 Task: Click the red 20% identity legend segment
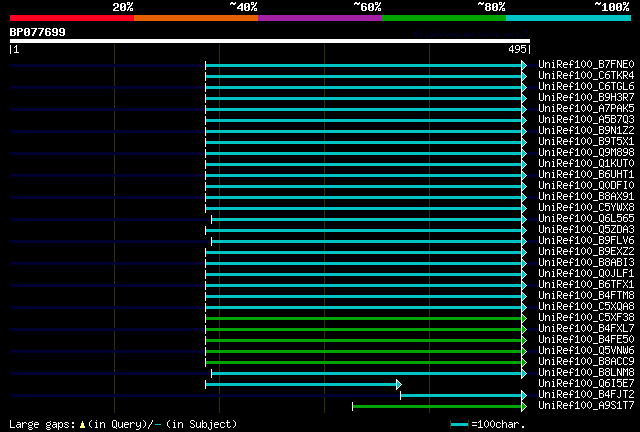click(72, 18)
